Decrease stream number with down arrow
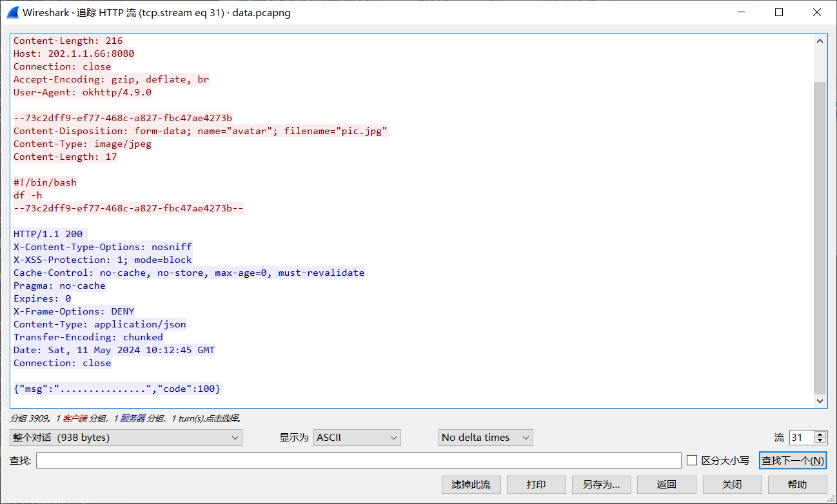This screenshot has height=504, width=837. tap(820, 441)
